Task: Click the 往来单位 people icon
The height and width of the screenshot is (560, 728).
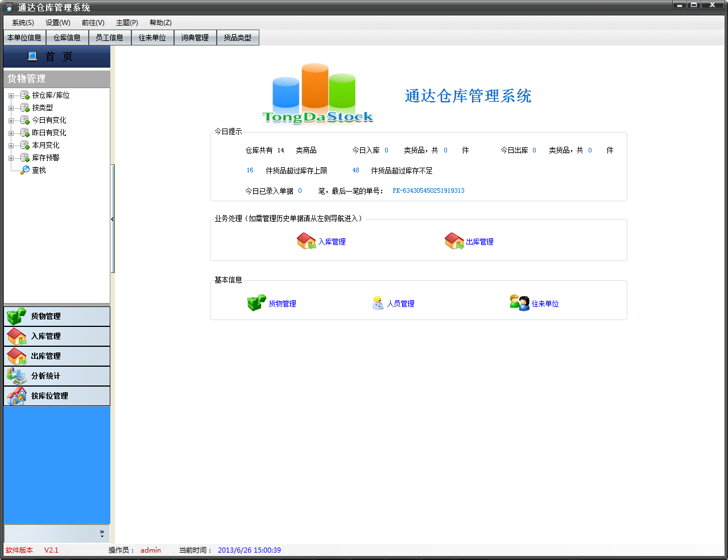Action: pyautogui.click(x=519, y=302)
